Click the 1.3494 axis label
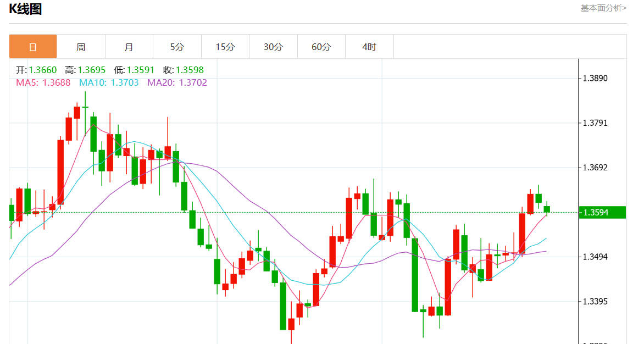Image resolution: width=644 pixels, height=344 pixels. click(595, 257)
